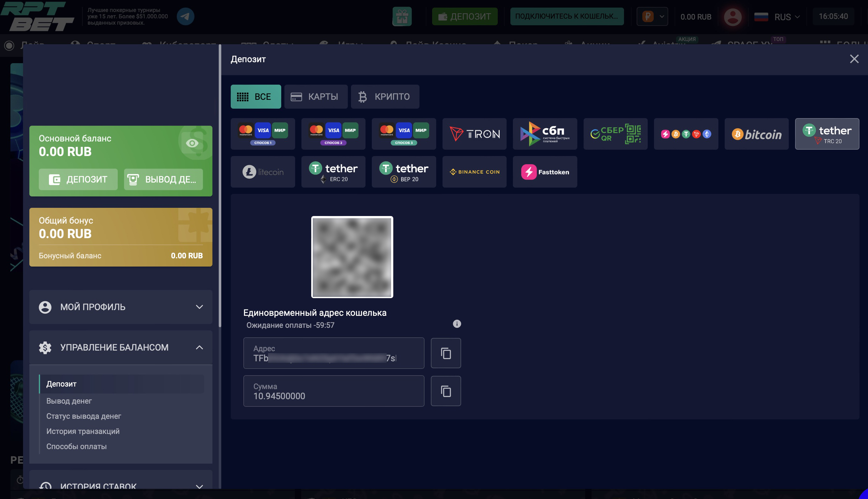Toggle main balance visibility eye icon
Image resolution: width=868 pixels, height=499 pixels.
192,143
